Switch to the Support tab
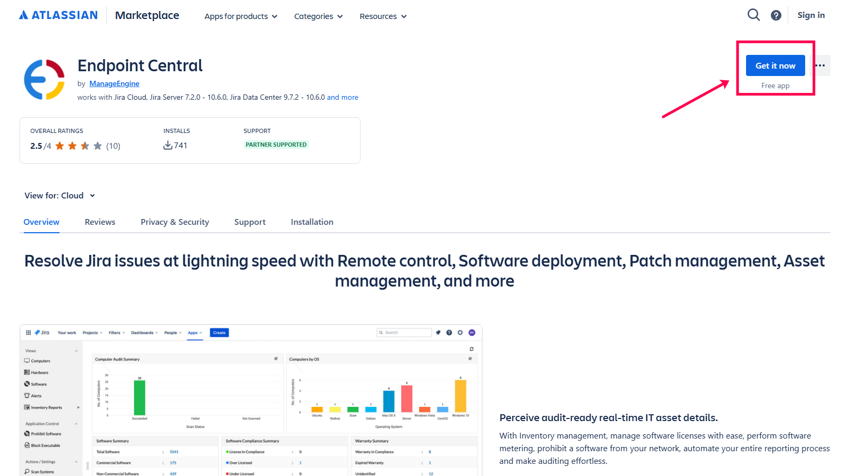The image size is (868, 476). click(x=250, y=222)
